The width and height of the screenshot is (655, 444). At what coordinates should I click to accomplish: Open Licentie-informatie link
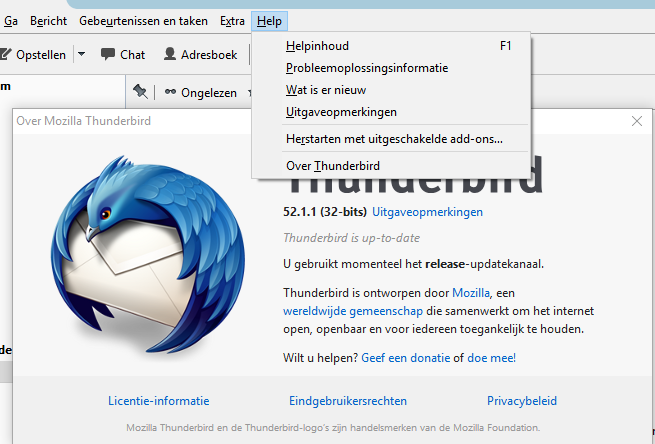[x=159, y=401]
